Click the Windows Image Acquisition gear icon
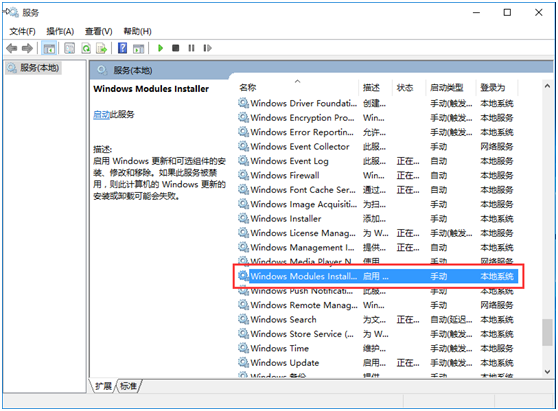 coord(243,204)
